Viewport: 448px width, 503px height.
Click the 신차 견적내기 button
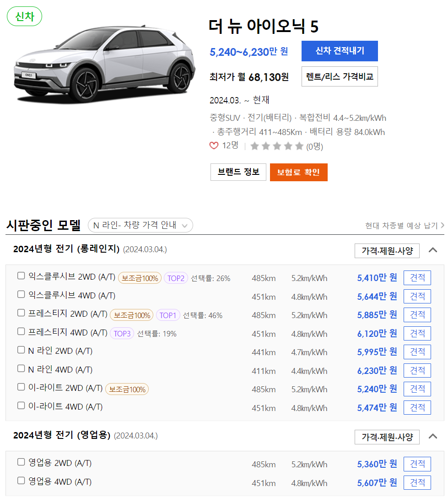pos(340,51)
